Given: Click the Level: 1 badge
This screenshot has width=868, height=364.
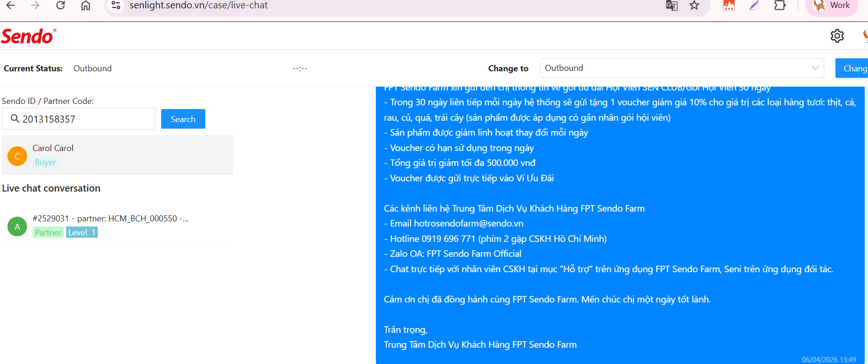Looking at the screenshot, I should [82, 232].
